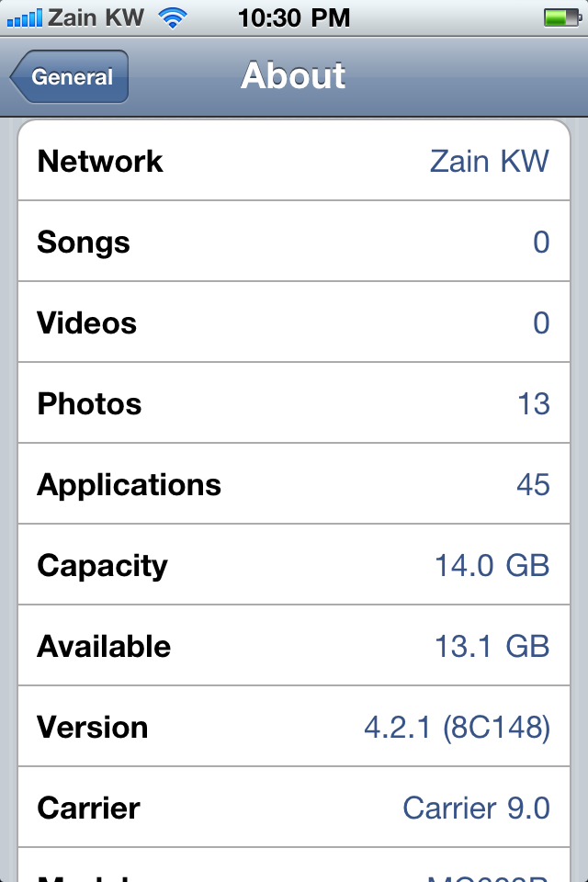Image resolution: width=588 pixels, height=882 pixels.
Task: Tap the 14.0 GB capacity value
Action: (x=492, y=566)
